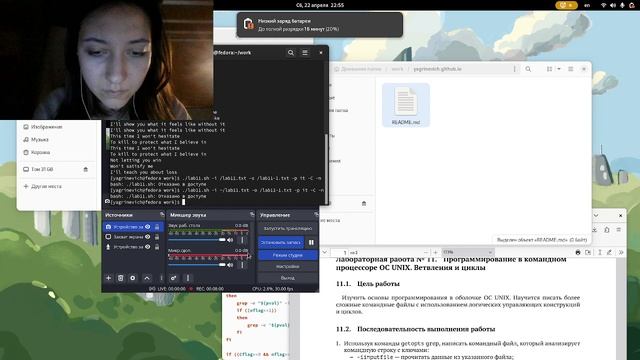Open search in the Files window with README.md
Screen dimensions: 640x360
tap(528, 69)
